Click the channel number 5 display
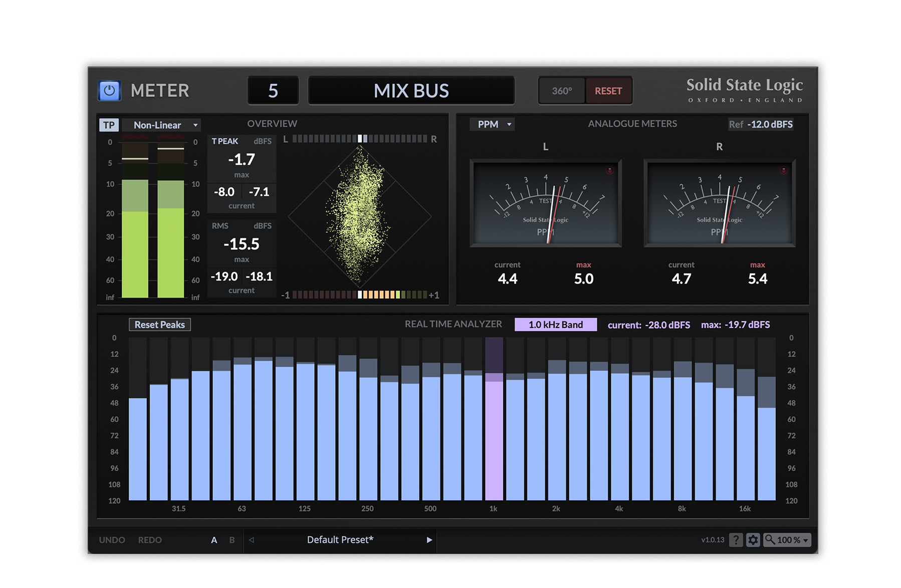901x588 pixels. [x=273, y=91]
